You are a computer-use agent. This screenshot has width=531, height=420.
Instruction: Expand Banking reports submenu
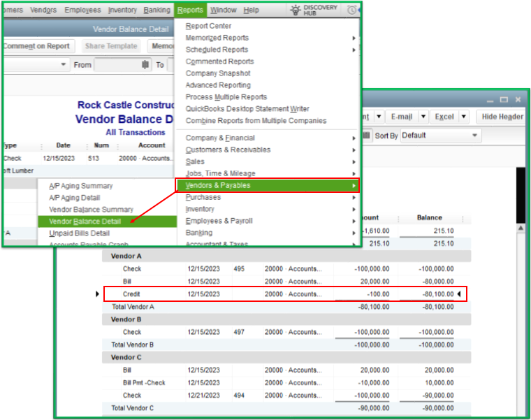[x=268, y=233]
